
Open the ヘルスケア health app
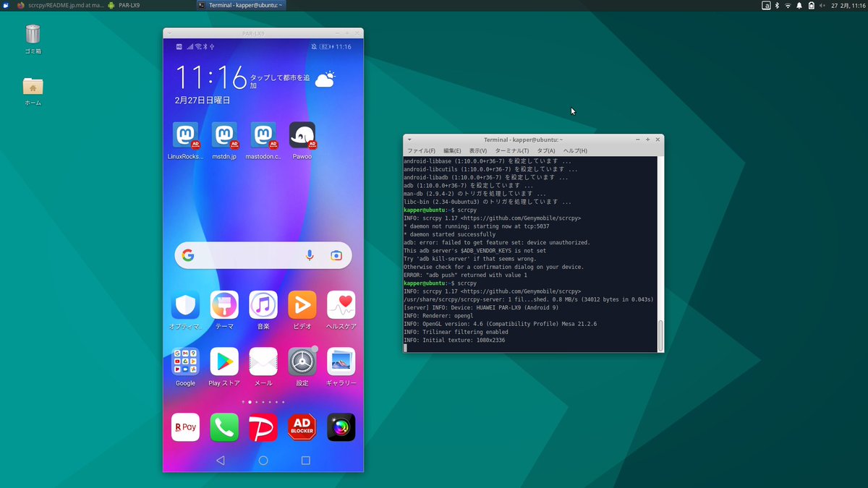[341, 306]
